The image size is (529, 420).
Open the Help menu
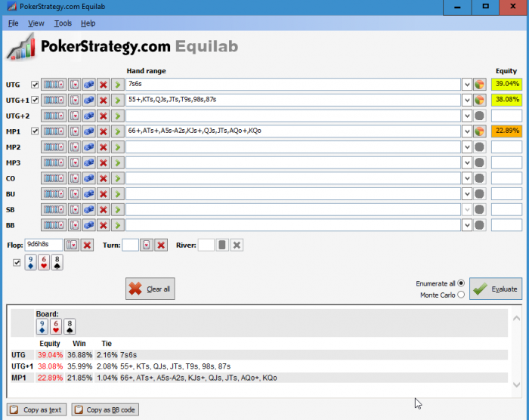pos(88,23)
